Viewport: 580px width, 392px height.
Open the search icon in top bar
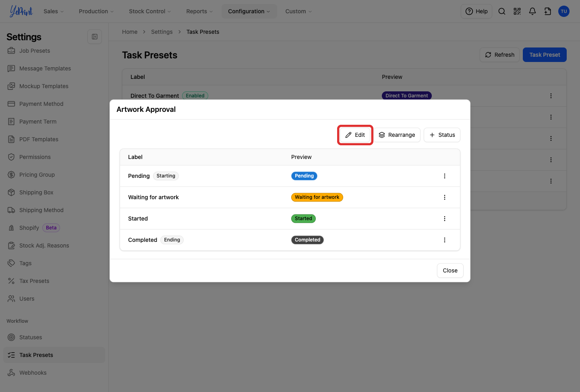(502, 11)
